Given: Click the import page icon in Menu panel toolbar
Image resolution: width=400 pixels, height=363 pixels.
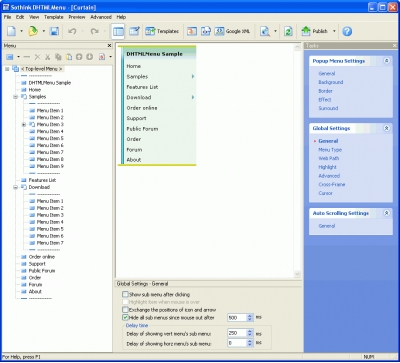Looking at the screenshot, I should click(102, 57).
